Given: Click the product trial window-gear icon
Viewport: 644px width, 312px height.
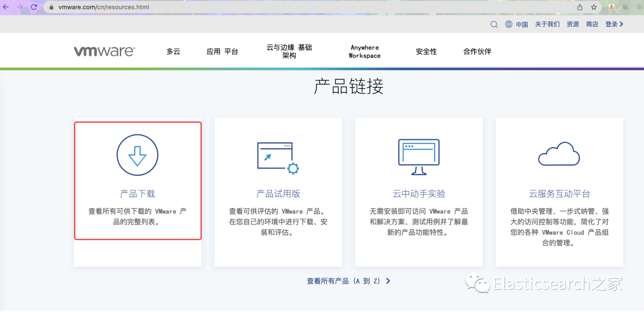Looking at the screenshot, I should (278, 158).
